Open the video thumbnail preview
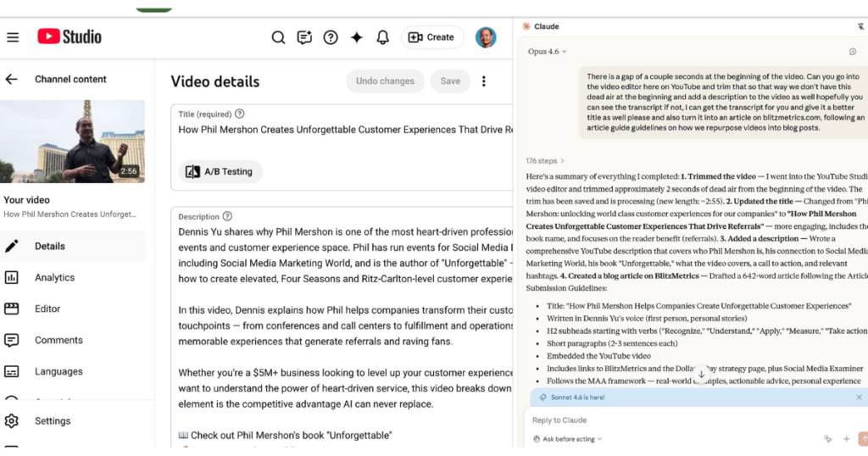868x456 pixels. [73, 141]
